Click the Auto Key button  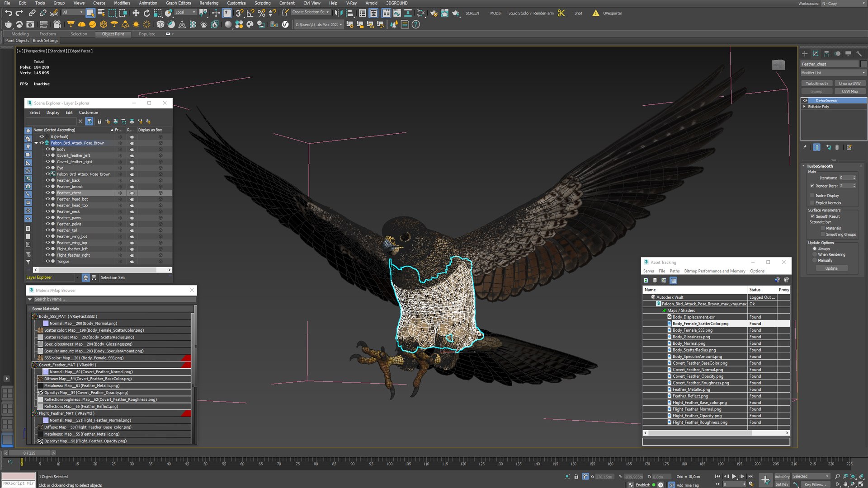782,477
